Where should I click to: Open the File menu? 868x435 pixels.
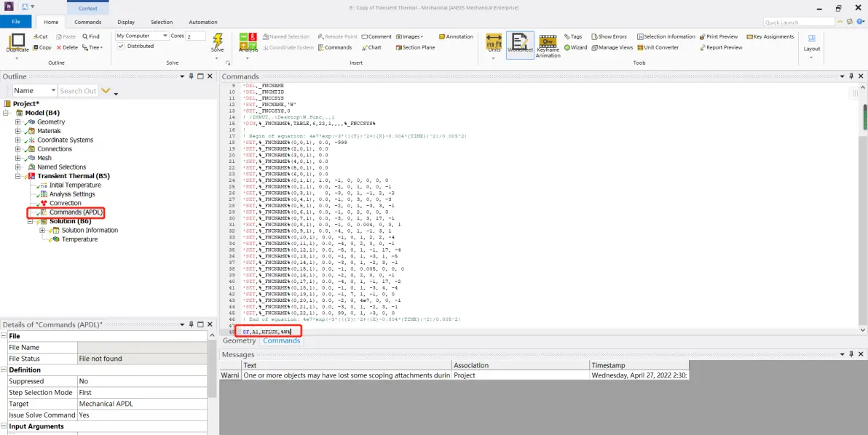(x=15, y=22)
